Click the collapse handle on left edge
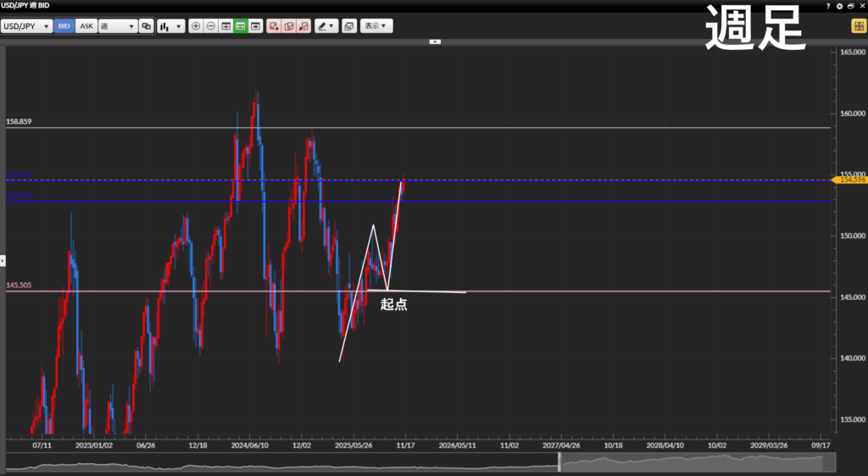 click(3, 260)
